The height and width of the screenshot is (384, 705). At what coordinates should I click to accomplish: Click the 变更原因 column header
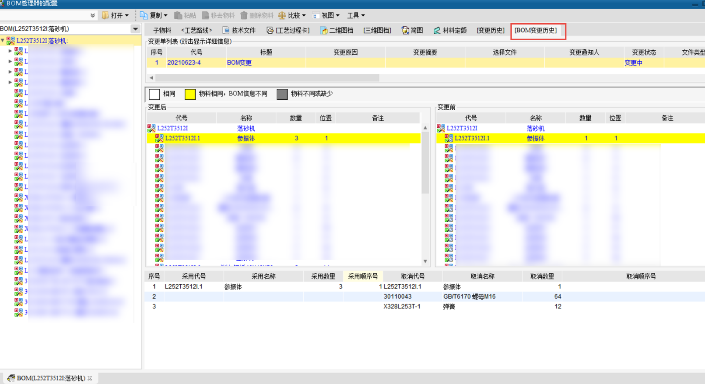click(x=345, y=52)
